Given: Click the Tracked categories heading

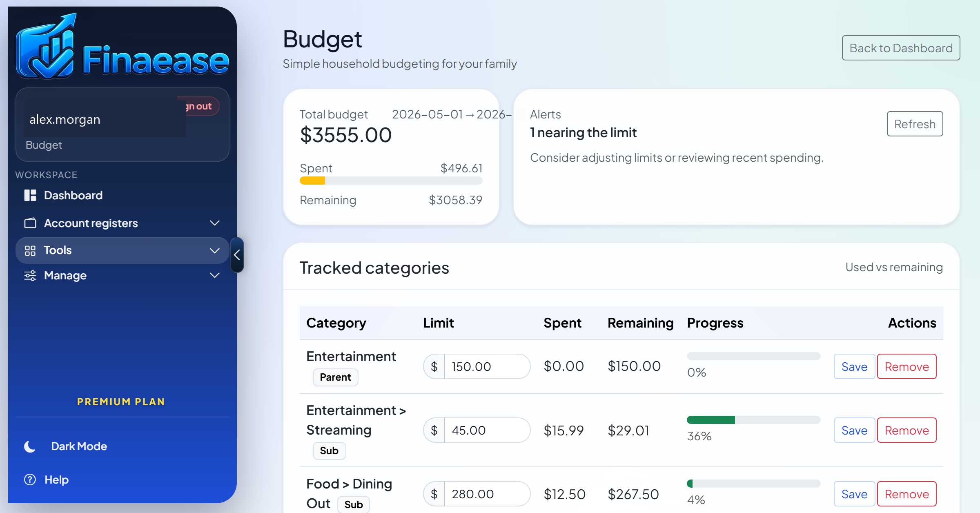Looking at the screenshot, I should (x=374, y=268).
